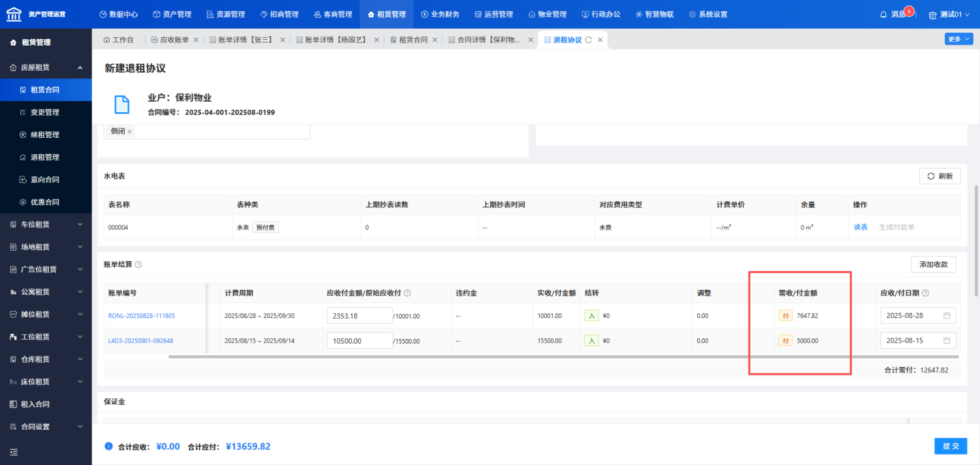Image resolution: width=980 pixels, height=465 pixels.
Task: Expand the 工位租赁 sidebar group
Action: click(46, 337)
